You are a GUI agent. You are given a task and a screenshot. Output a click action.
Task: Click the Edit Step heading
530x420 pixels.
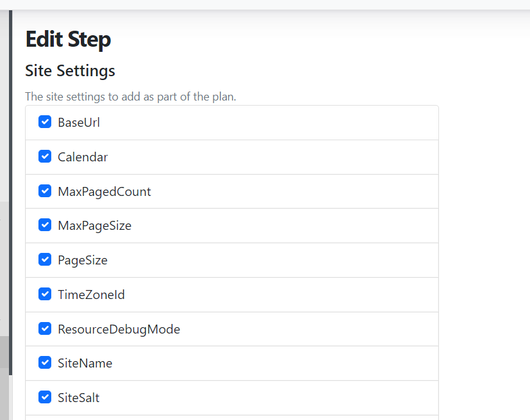(67, 39)
